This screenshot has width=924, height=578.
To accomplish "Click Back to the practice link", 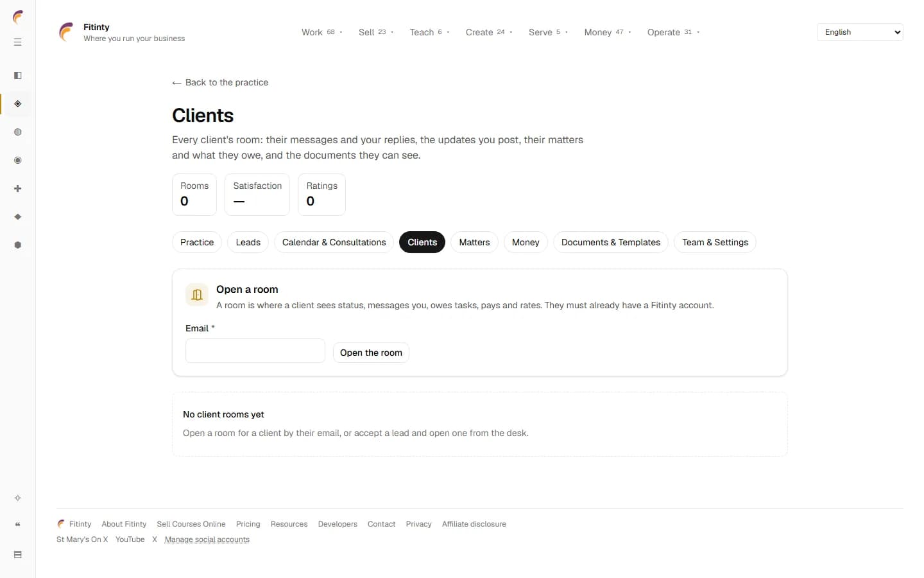I will click(220, 82).
